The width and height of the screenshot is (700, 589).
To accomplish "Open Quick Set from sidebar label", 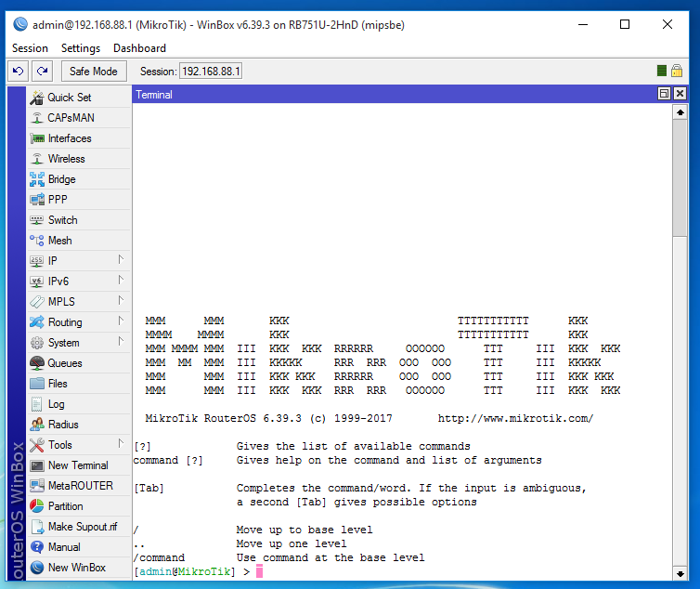I will coord(70,98).
